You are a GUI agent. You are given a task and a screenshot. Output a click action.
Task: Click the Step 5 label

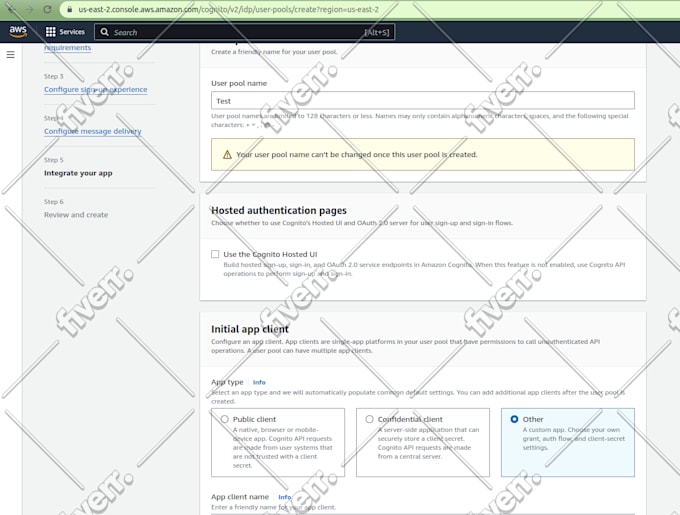[53, 160]
